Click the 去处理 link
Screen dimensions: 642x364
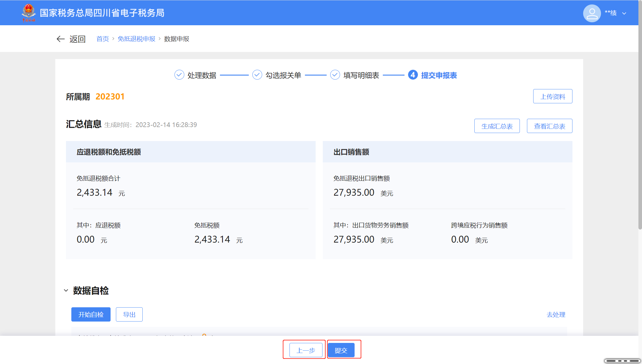(x=556, y=314)
